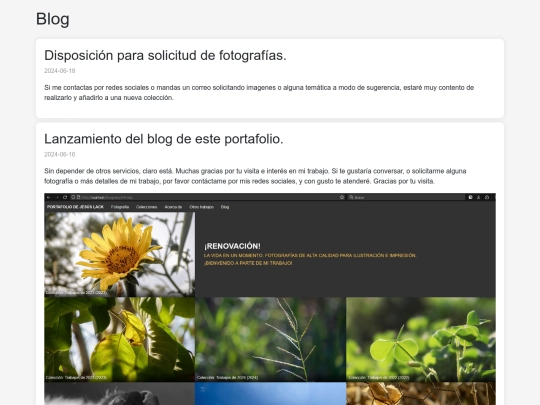Click the "Colecciones" nav item in the embedded screenshot
The height and width of the screenshot is (405, 540).
(x=146, y=207)
